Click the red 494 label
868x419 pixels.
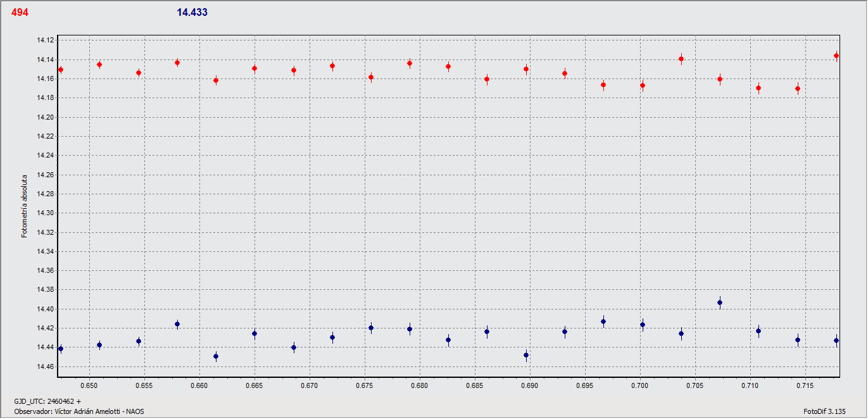coord(20,12)
